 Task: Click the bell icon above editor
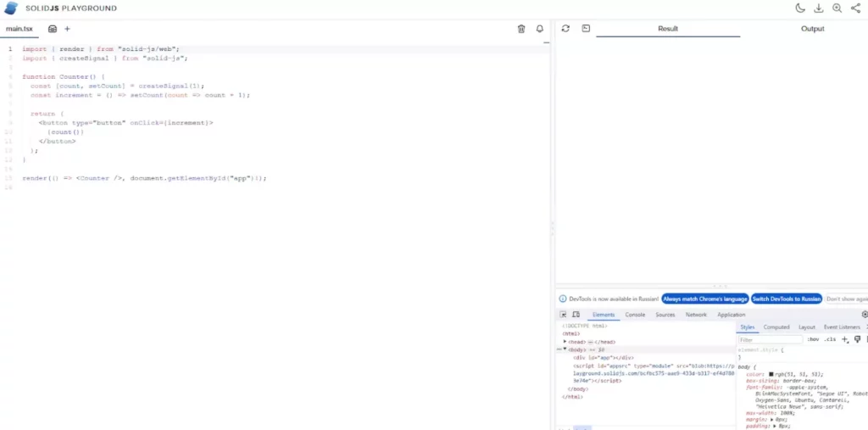[x=540, y=29]
